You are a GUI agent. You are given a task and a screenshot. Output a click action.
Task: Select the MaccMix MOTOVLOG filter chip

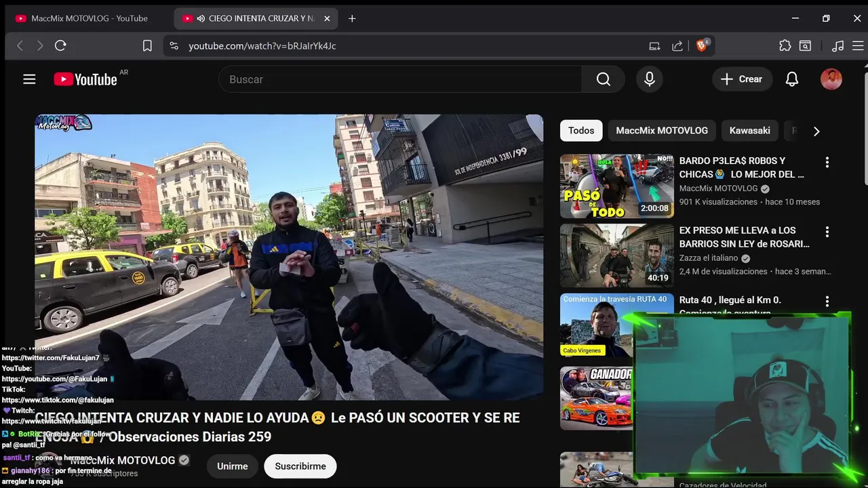[x=662, y=131]
